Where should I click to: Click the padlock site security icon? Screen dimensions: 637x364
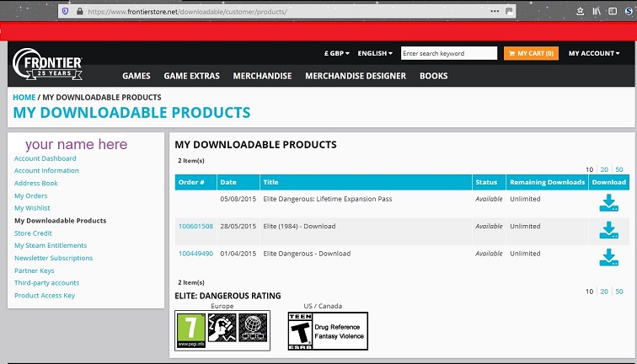[79, 12]
